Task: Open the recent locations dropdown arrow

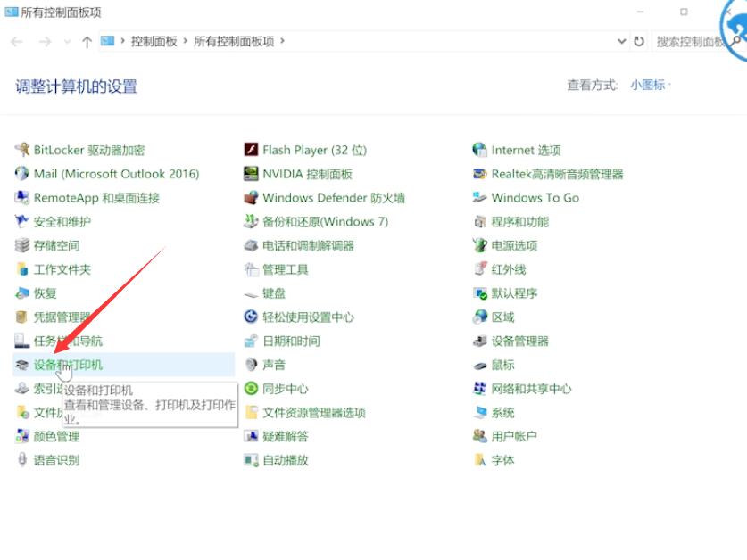Action: 67,42
